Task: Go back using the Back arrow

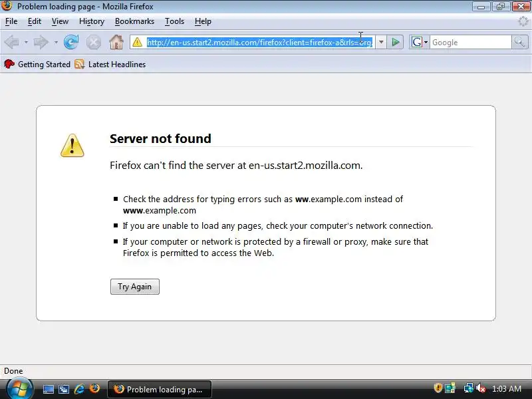Action: coord(12,43)
